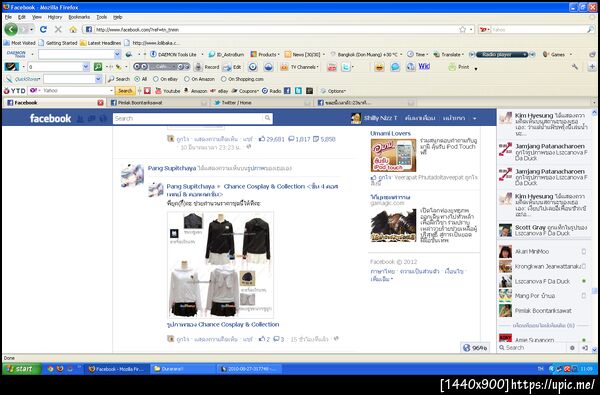Open the YTD Options dropdown
600x395 pixels.
coord(333,91)
